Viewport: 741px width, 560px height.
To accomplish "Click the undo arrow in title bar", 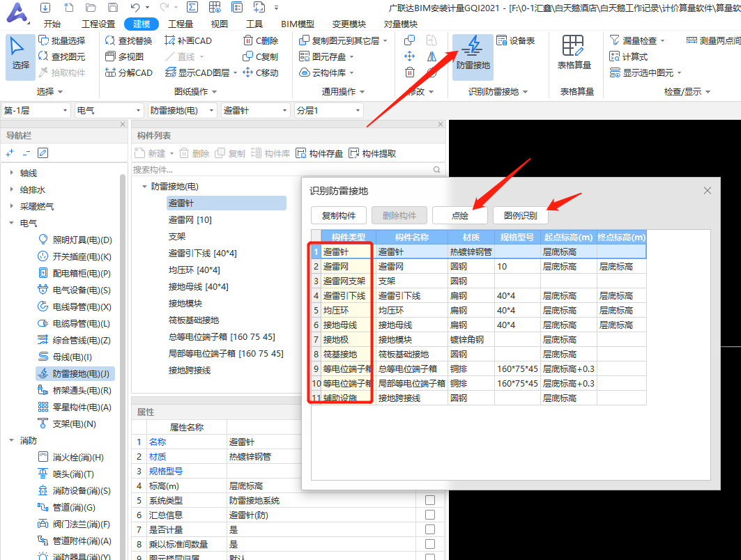I will point(135,8).
